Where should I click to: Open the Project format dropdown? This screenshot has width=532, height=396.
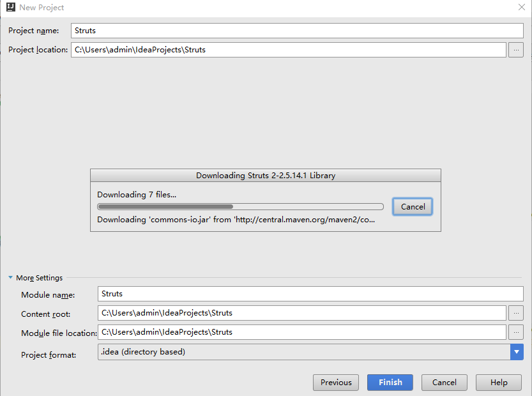tap(310, 352)
